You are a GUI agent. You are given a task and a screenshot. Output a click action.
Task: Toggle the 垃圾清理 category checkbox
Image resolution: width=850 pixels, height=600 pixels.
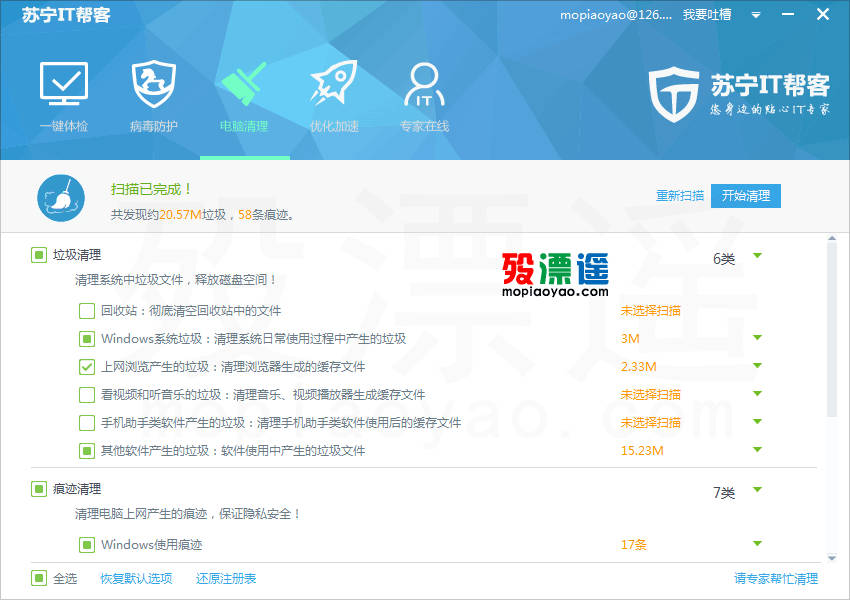pos(39,255)
